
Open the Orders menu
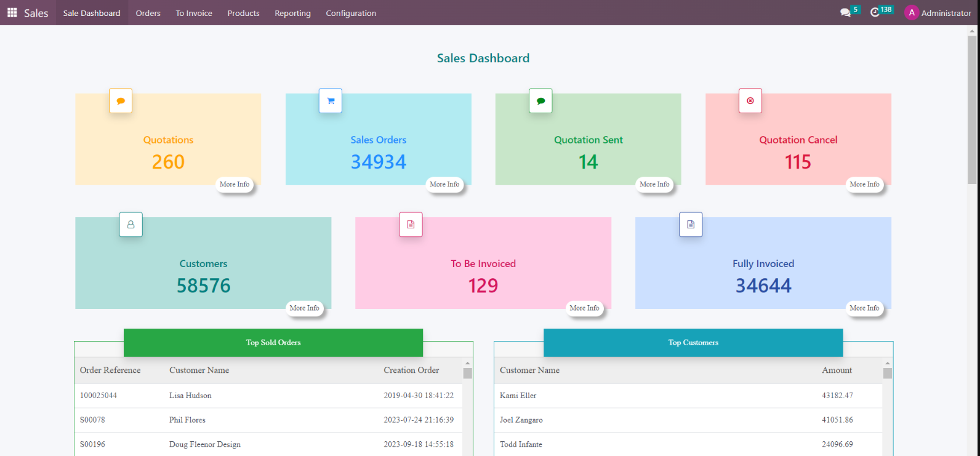[x=148, y=13]
